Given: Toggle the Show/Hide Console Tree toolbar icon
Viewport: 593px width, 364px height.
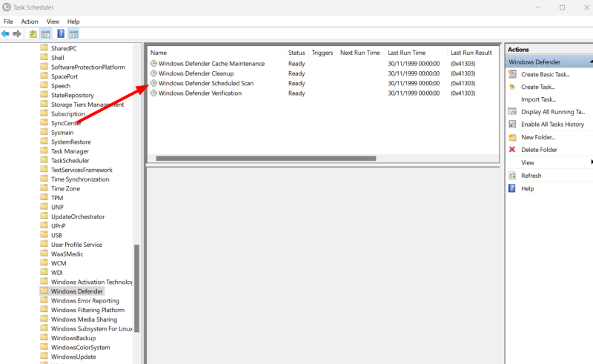Looking at the screenshot, I should click(46, 34).
